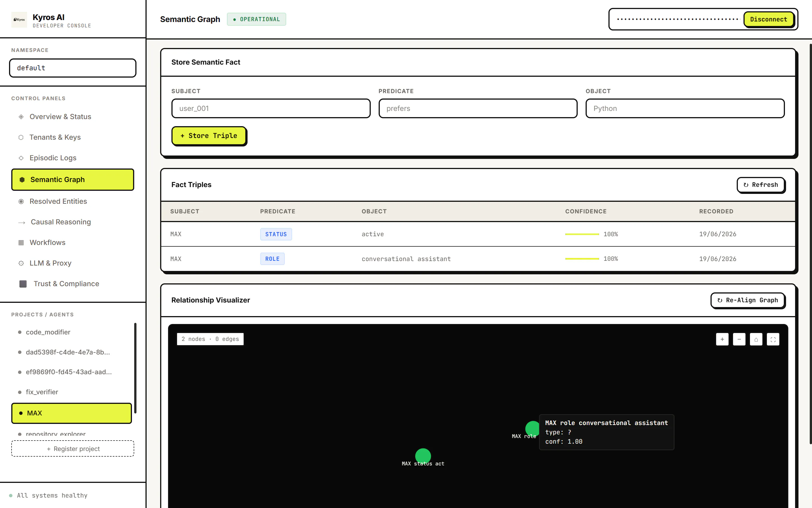Image resolution: width=812 pixels, height=508 pixels.
Task: Select the MAX project
Action: [71, 413]
